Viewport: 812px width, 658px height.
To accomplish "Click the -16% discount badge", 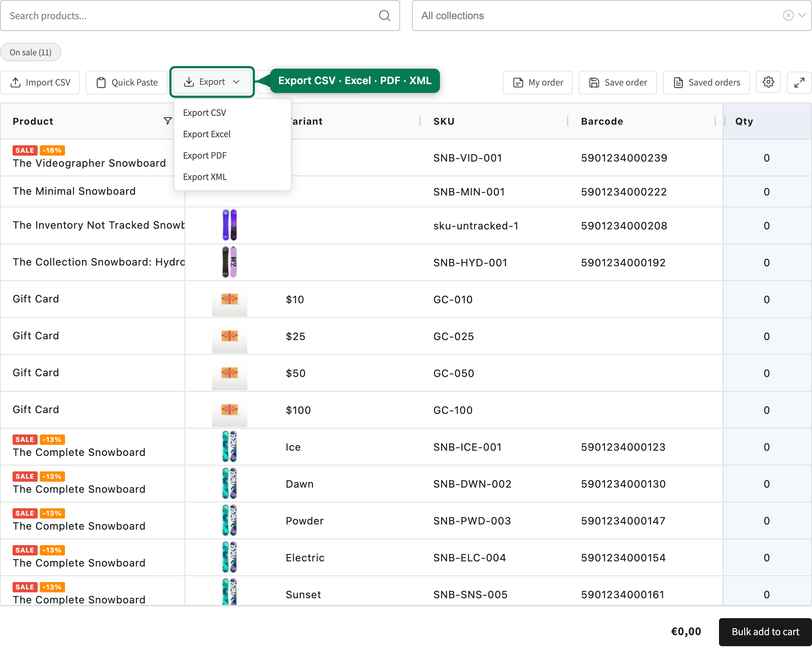I will [52, 150].
